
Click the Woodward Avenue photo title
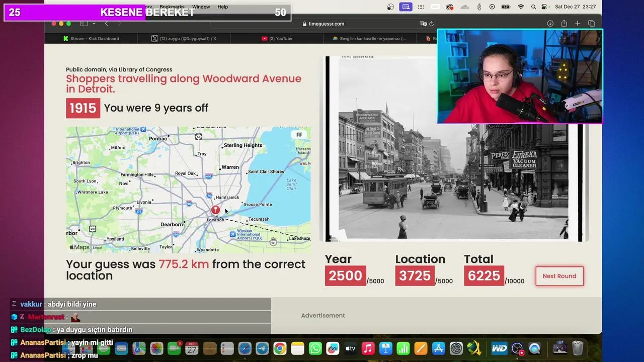[x=184, y=83]
